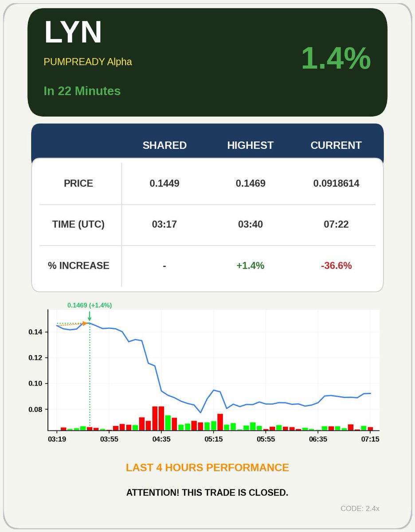Click x-axis label 05:55
Viewport: 415px width, 532px height.
[x=266, y=439]
